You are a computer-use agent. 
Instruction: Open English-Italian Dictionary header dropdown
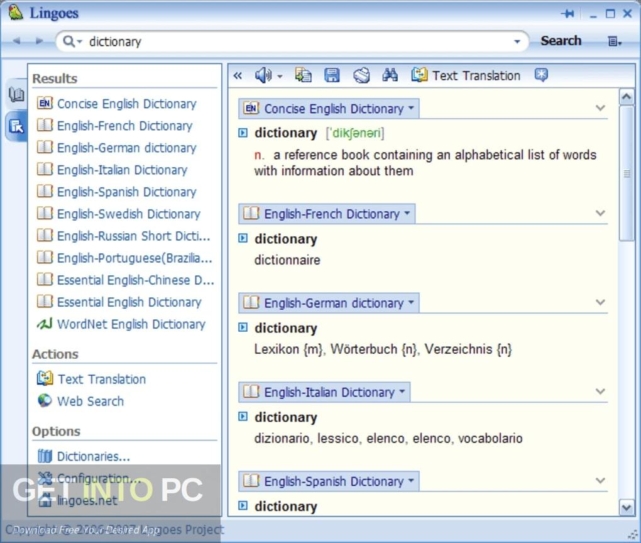tap(402, 392)
